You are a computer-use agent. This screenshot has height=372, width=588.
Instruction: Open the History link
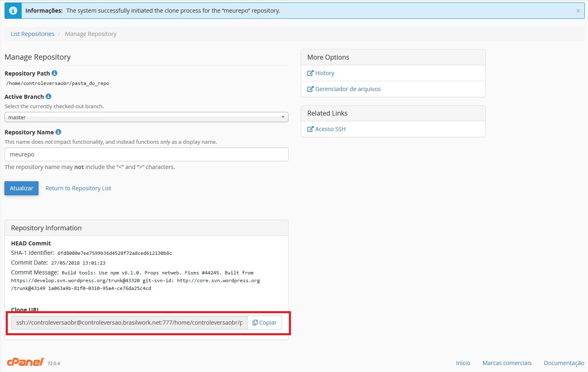pyautogui.click(x=324, y=73)
